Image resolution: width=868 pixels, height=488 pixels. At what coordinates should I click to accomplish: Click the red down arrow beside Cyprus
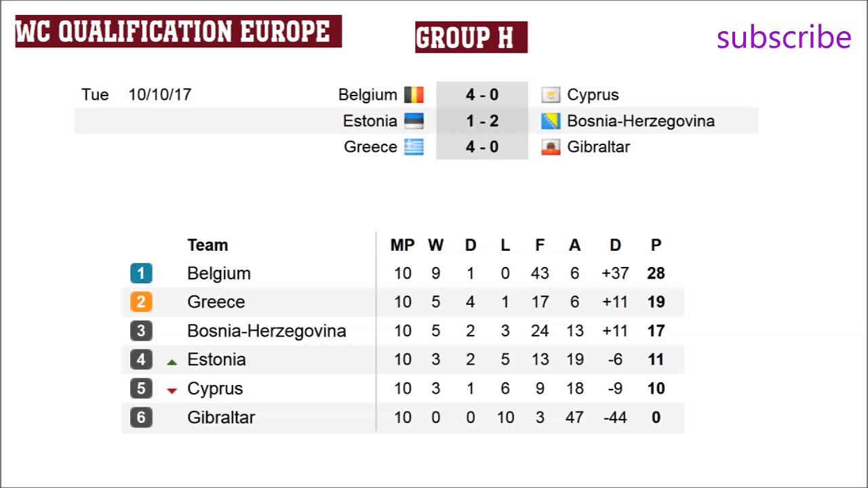172,390
